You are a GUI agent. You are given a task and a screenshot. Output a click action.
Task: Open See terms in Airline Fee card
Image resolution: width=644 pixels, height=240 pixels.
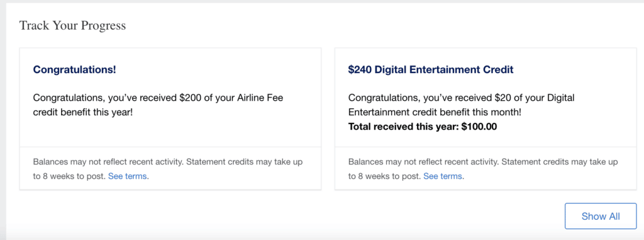click(127, 176)
